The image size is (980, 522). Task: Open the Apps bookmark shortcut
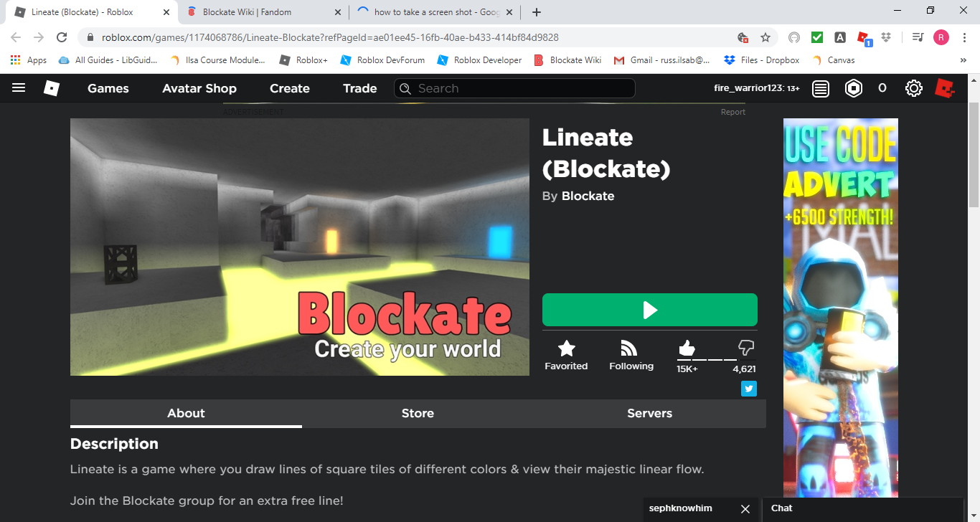coord(29,60)
